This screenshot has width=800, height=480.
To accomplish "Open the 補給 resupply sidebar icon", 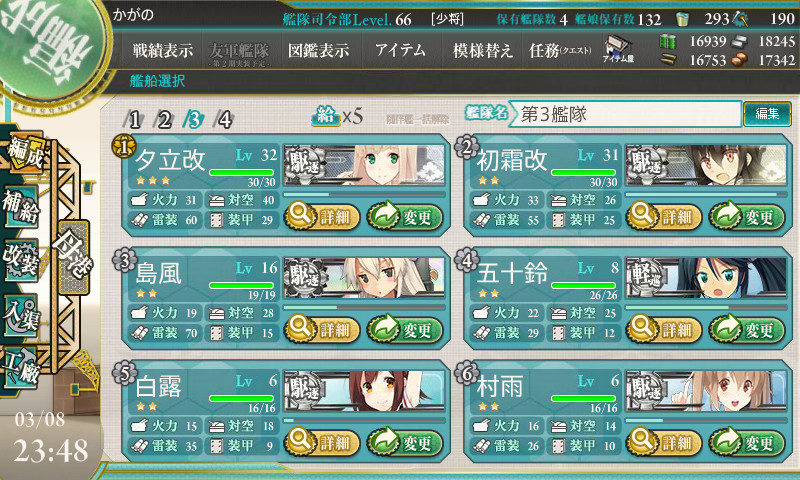I will pyautogui.click(x=21, y=206).
